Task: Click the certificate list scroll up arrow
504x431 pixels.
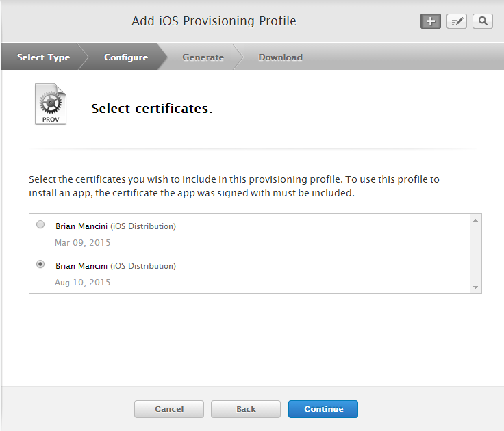Action: 475,221
